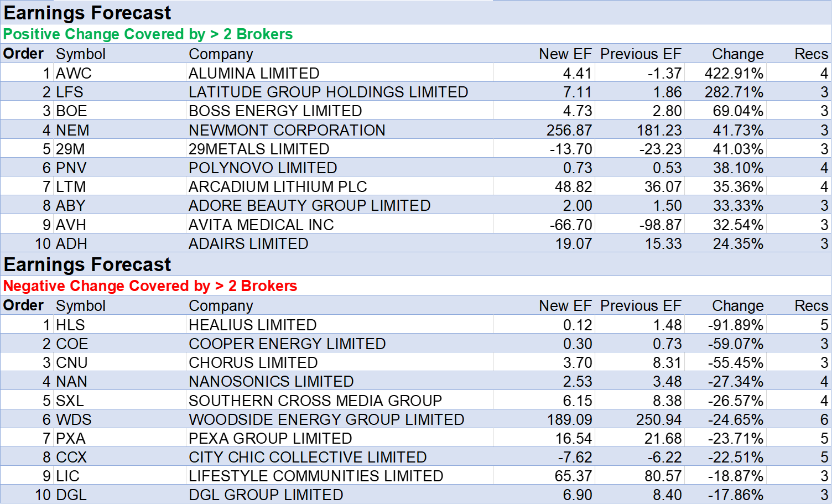Click the CCX symbol cell
This screenshot has width=832, height=504.
click(71, 457)
